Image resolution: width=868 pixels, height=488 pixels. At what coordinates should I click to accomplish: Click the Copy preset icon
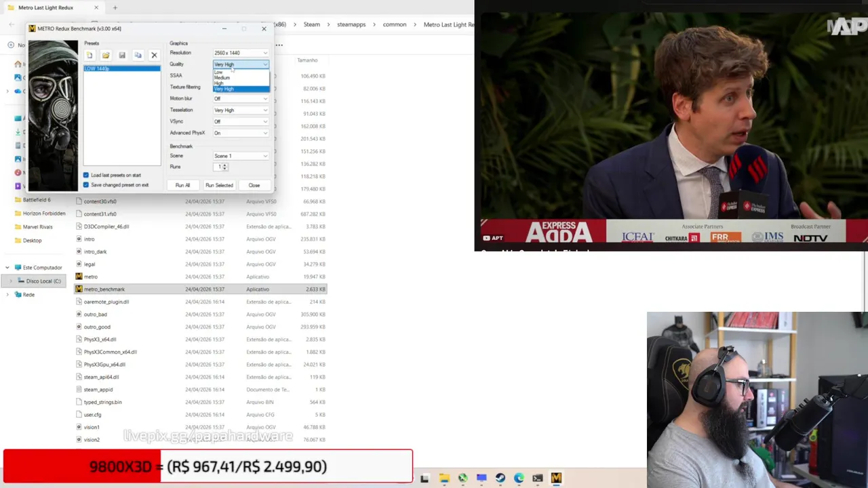pos(138,55)
